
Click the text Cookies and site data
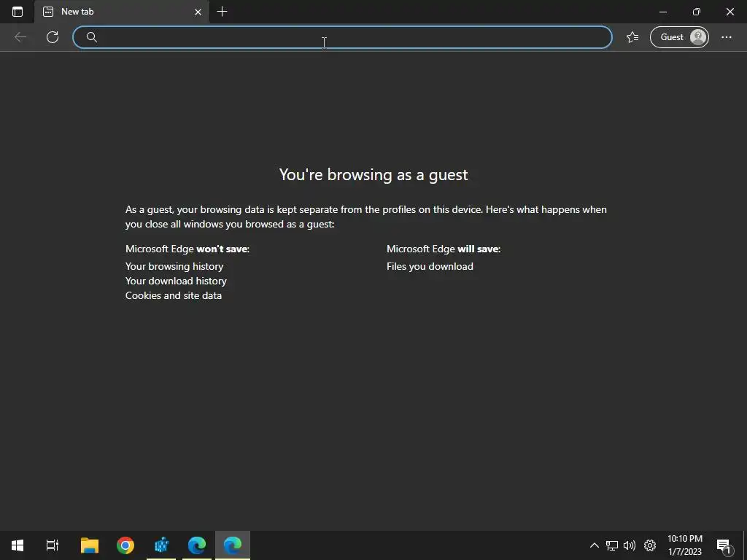pyautogui.click(x=174, y=296)
